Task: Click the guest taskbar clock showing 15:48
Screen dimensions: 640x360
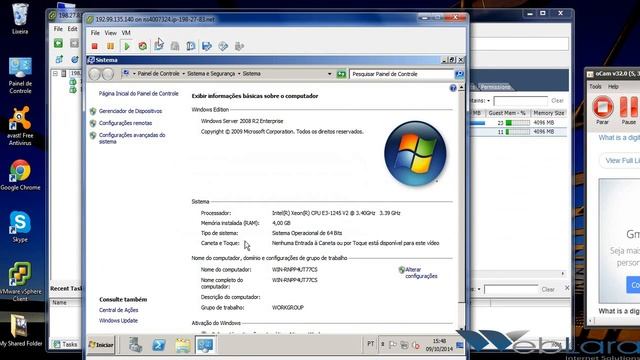Action: 439,345
